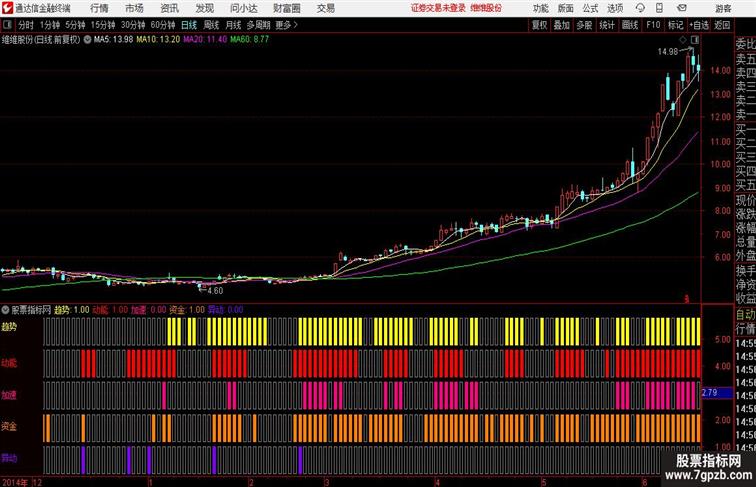The width and height of the screenshot is (756, 487).
Task: Switch to 周线 period tab
Action: pos(211,25)
